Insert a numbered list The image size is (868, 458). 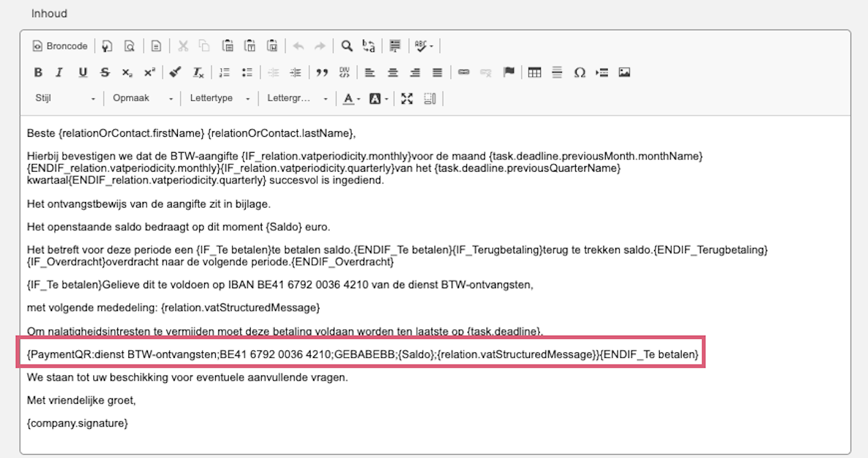(224, 73)
